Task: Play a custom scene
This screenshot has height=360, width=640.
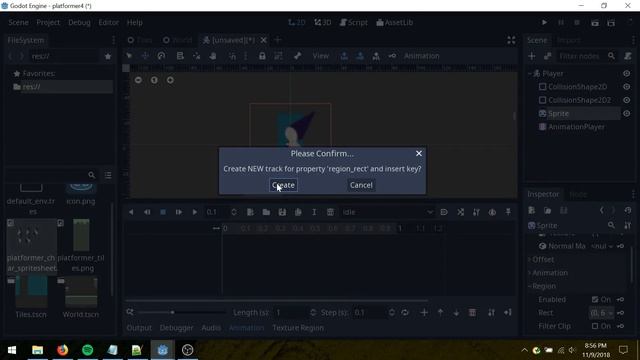Action: pos(611,22)
